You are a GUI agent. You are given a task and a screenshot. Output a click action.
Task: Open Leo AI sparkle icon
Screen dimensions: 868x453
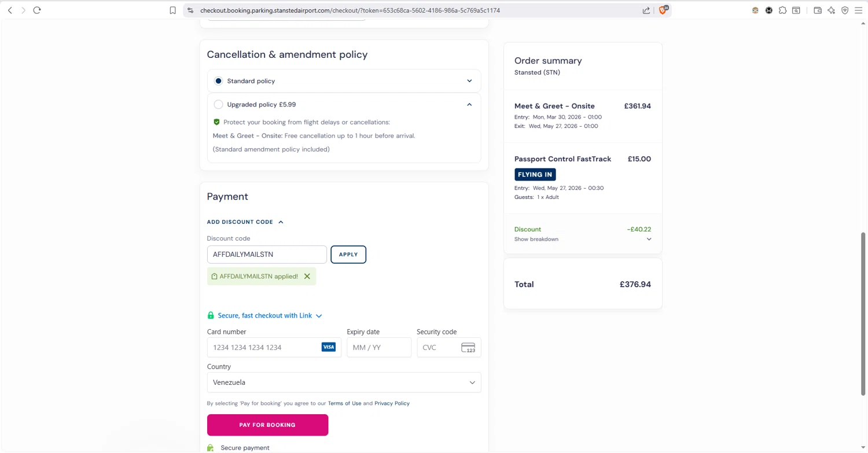coord(832,10)
